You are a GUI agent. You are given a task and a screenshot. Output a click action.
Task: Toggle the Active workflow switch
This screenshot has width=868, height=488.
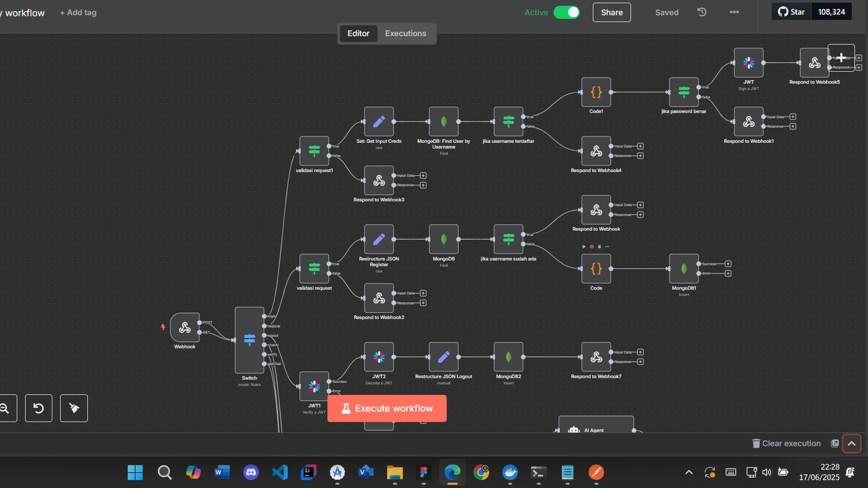click(x=566, y=12)
